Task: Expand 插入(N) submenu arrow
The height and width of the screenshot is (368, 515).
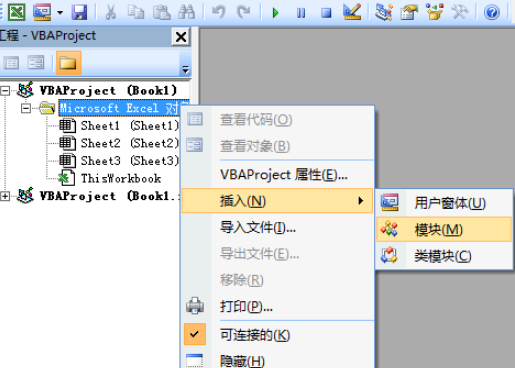Action: tap(360, 201)
